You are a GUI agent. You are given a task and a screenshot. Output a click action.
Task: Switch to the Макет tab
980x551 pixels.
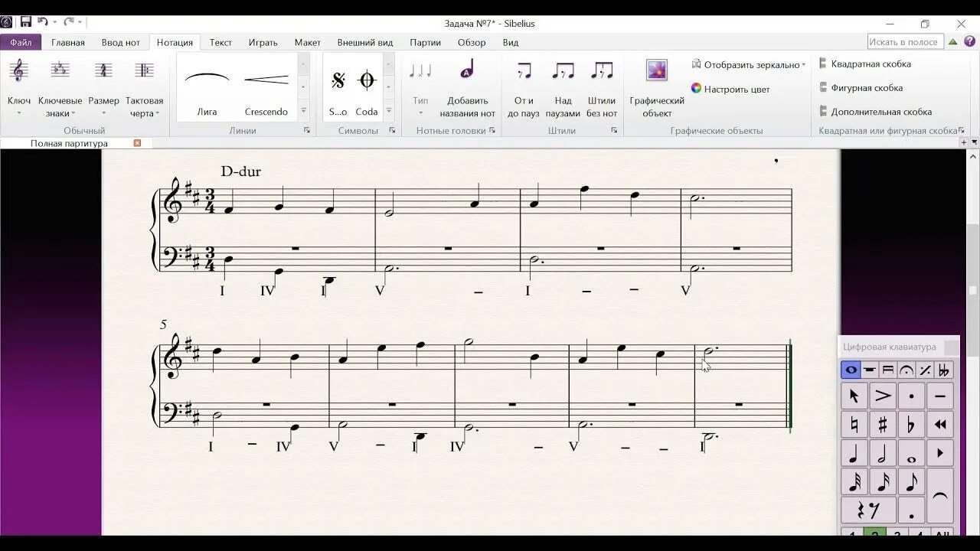tap(308, 42)
